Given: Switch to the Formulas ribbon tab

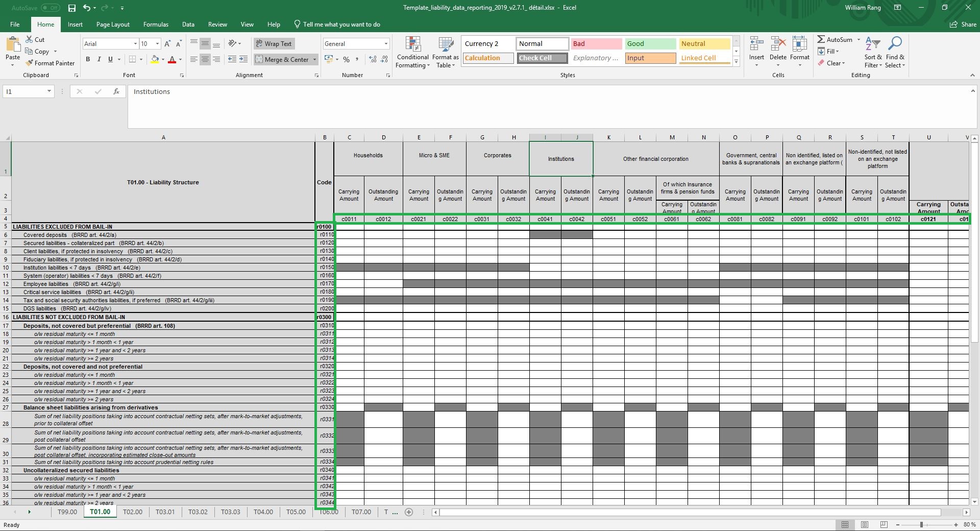Looking at the screenshot, I should point(156,24).
